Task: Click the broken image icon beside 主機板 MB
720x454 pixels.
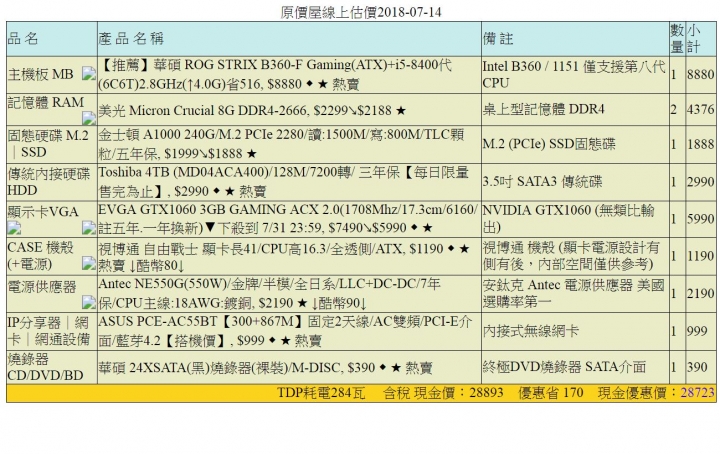Action: pos(89,73)
